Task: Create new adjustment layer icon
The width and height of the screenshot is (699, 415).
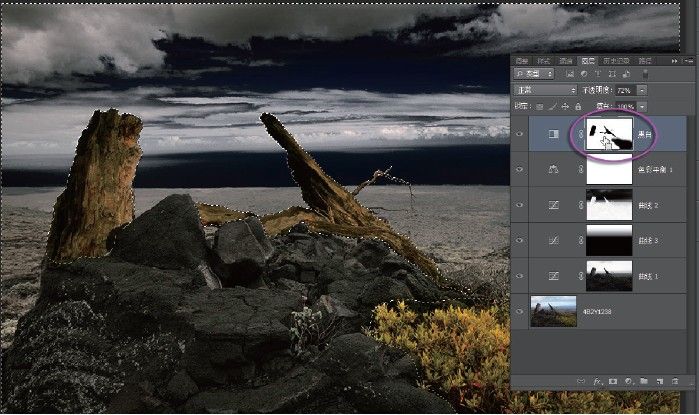Action: click(626, 382)
